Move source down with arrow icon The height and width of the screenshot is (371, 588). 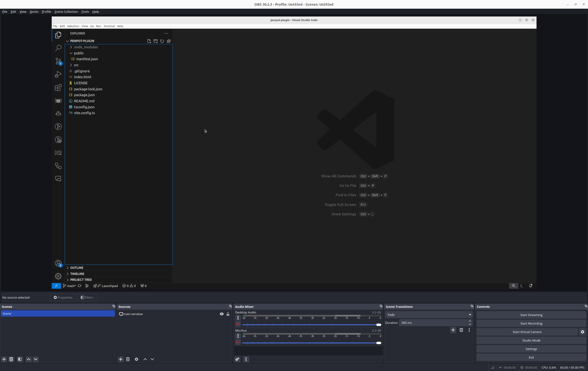click(152, 359)
